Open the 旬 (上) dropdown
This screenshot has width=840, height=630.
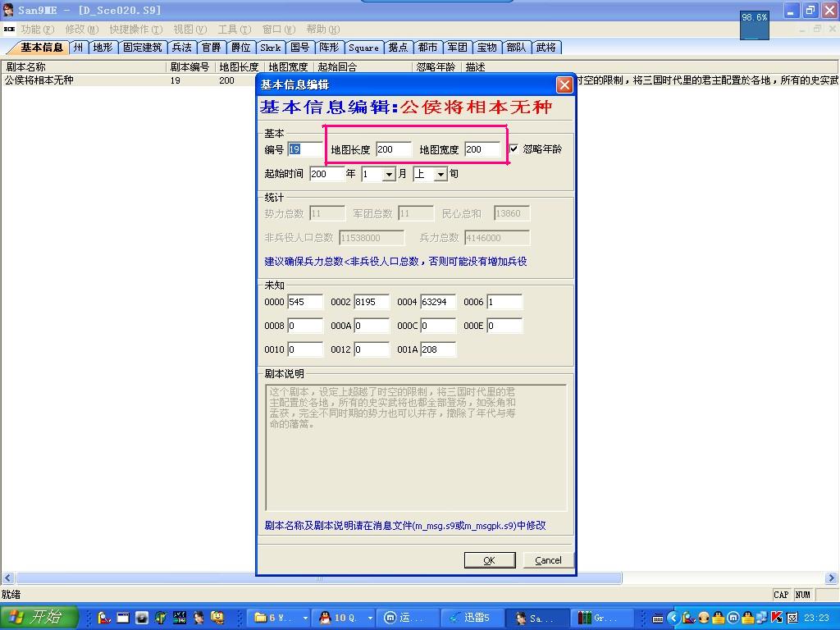pyautogui.click(x=441, y=174)
